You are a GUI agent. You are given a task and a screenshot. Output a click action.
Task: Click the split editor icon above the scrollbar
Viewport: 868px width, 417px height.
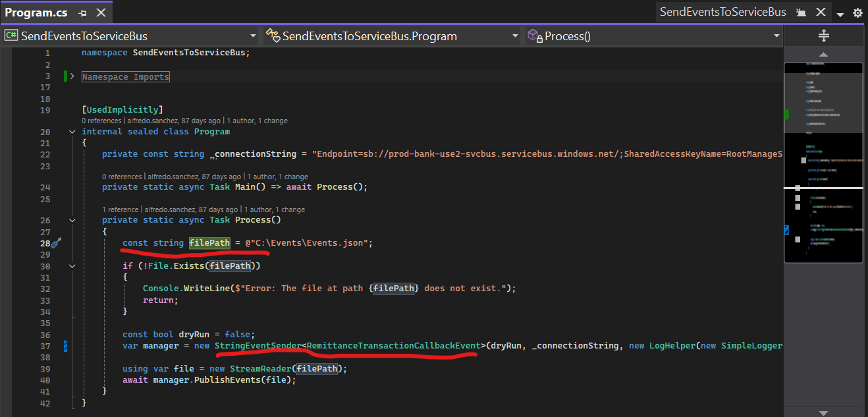[x=823, y=36]
